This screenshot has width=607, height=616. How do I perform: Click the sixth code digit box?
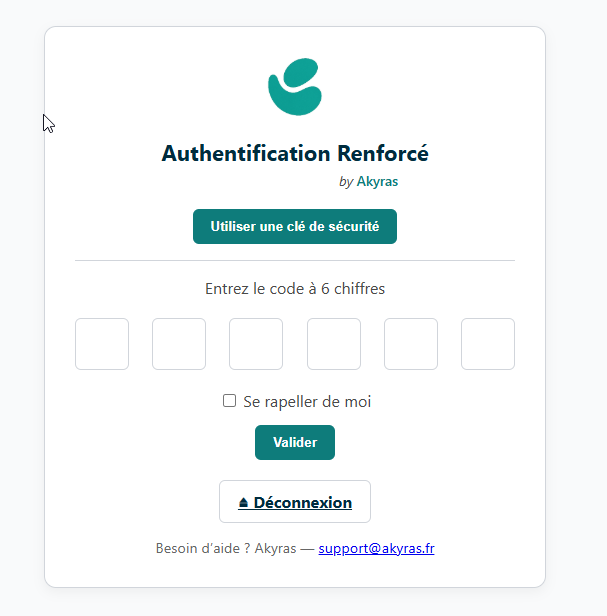(x=488, y=344)
